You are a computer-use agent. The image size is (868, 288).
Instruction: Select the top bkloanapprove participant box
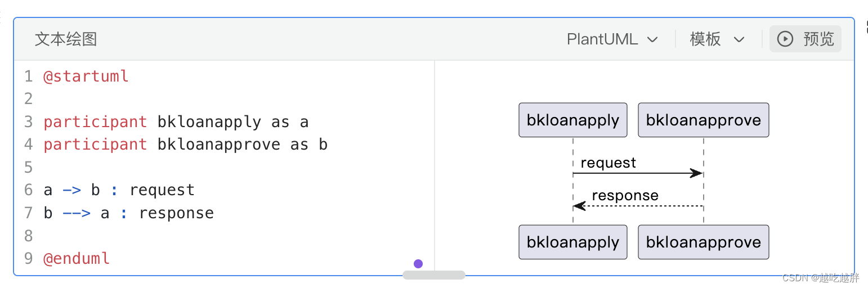tap(703, 120)
